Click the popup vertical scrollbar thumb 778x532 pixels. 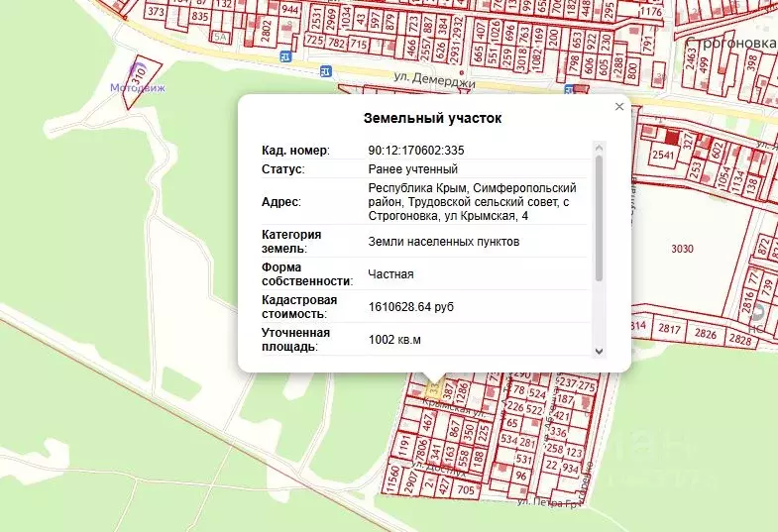click(x=599, y=218)
